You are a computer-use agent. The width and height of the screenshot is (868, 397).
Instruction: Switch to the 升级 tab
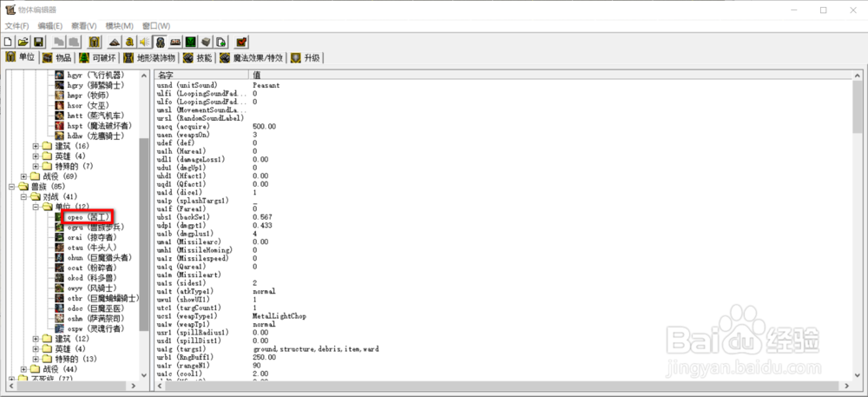click(x=305, y=57)
